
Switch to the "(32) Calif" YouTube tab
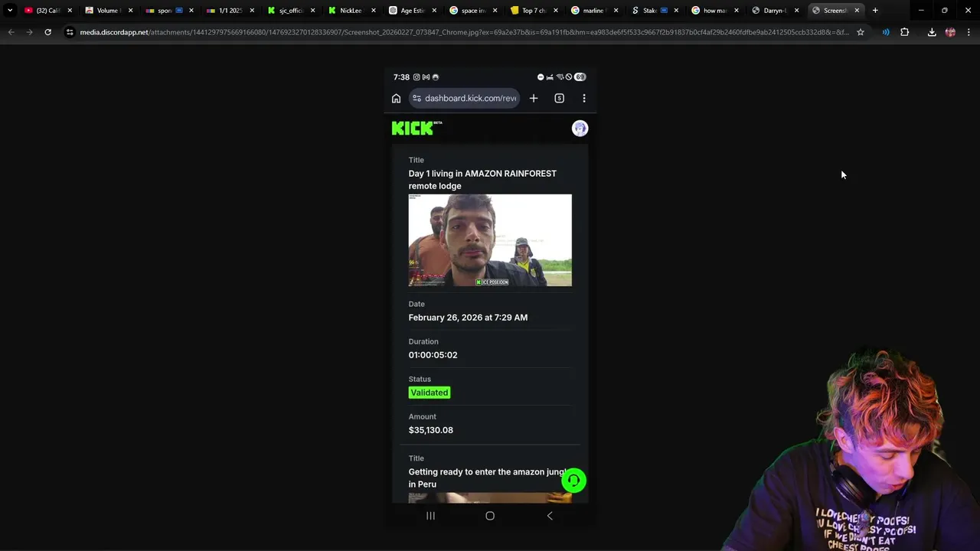(47, 11)
